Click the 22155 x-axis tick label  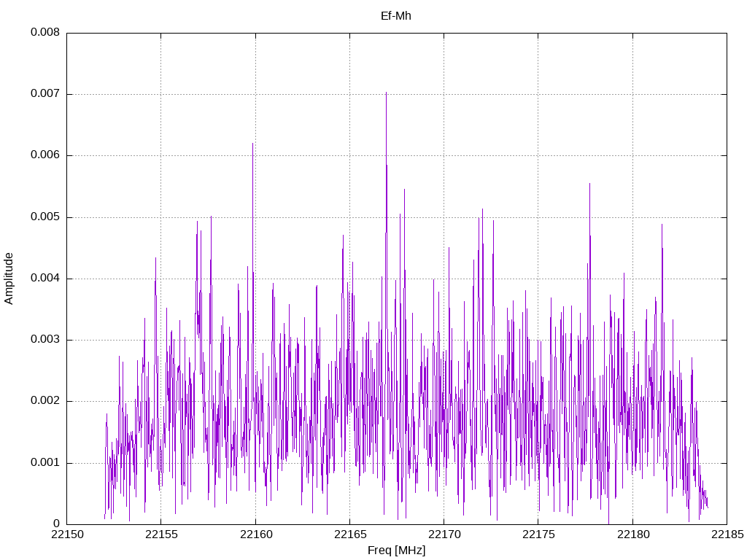161,534
